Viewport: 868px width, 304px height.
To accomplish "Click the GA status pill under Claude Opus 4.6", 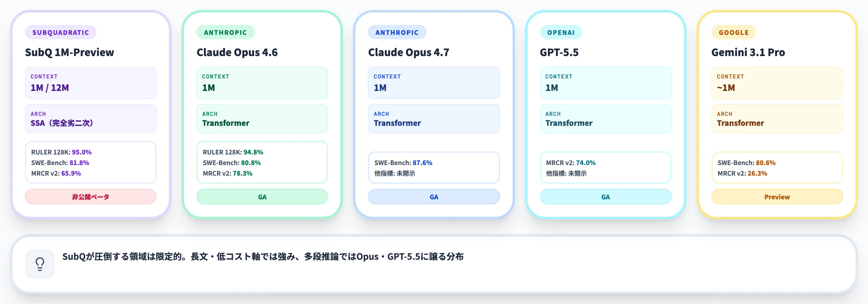I will point(262,197).
